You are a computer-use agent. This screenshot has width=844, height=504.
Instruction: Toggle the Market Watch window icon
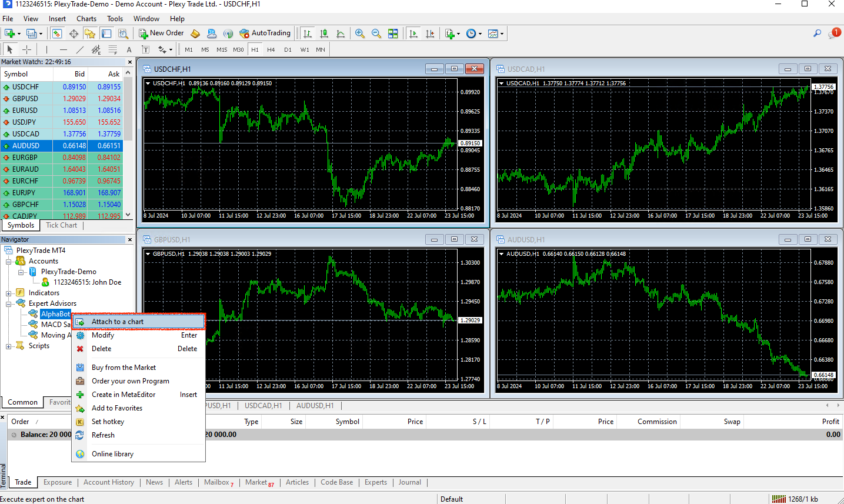tap(57, 34)
